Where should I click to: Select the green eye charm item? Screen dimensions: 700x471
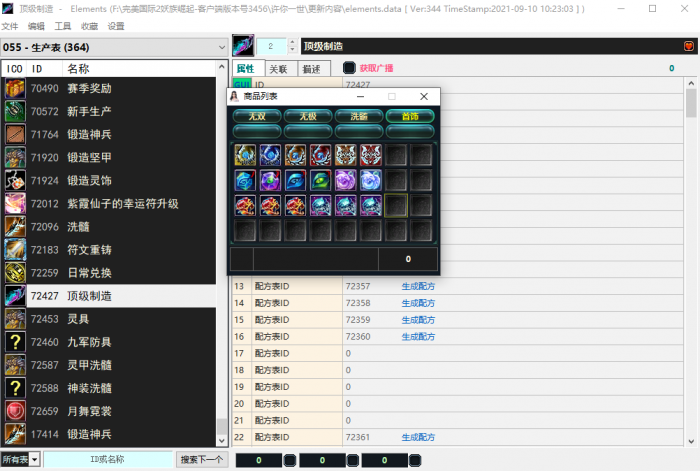[321, 180]
